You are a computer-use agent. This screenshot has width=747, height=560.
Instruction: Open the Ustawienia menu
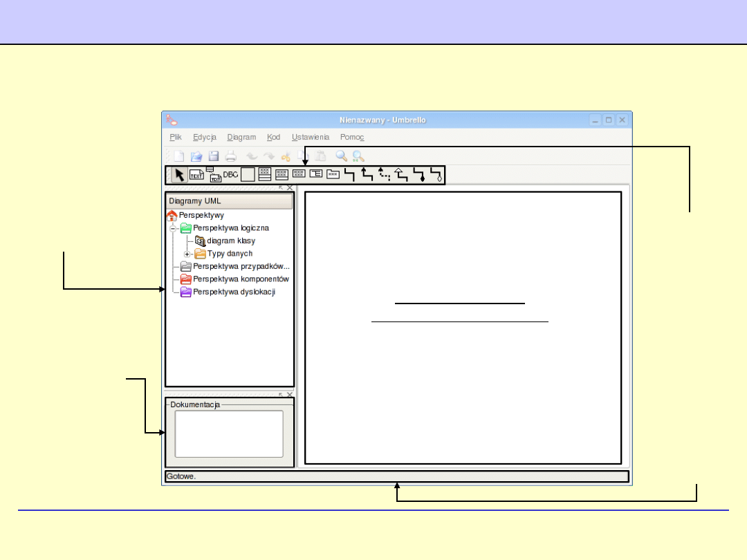point(310,138)
